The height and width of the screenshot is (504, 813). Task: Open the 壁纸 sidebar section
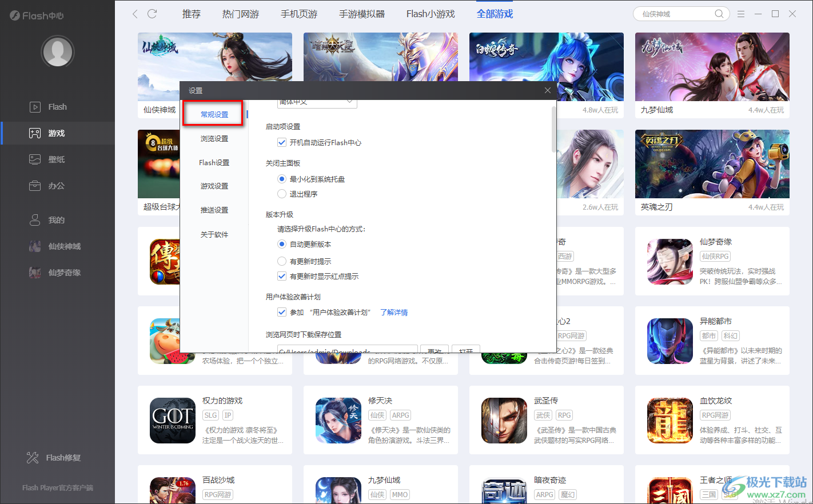pos(57,159)
